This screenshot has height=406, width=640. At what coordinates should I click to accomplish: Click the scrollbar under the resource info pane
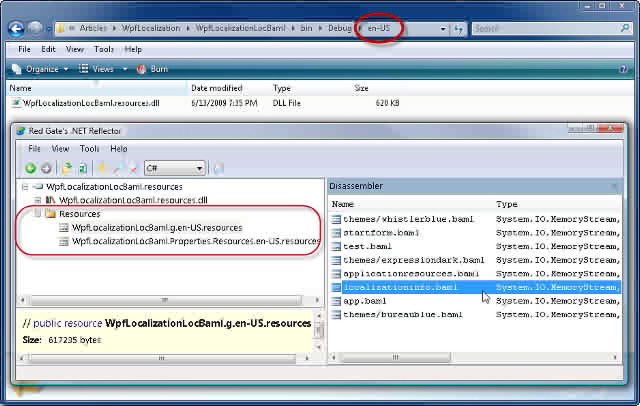pos(164,358)
